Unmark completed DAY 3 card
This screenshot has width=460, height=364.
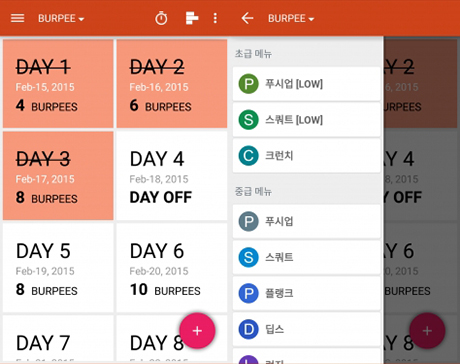58,176
